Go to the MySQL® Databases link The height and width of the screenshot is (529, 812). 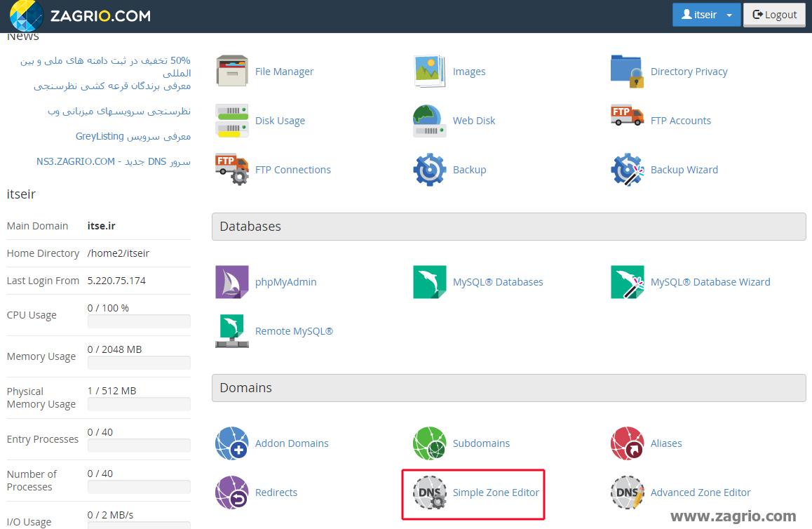498,282
